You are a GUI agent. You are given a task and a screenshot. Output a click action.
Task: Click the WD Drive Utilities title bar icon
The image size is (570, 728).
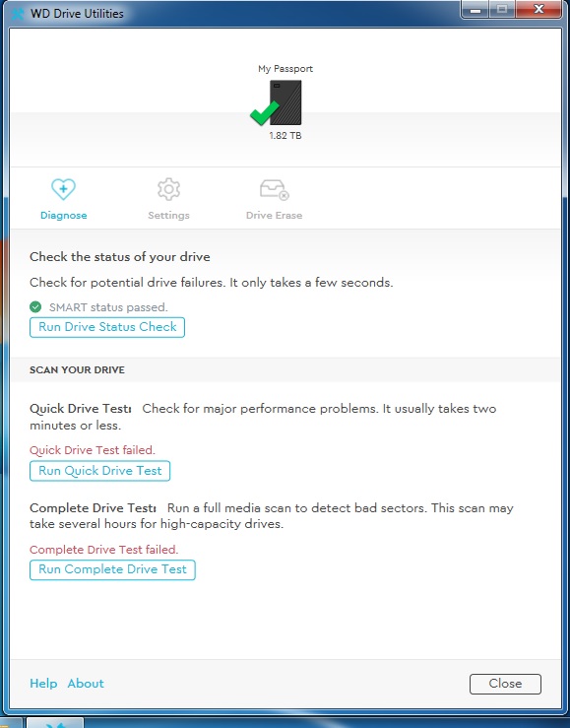[18, 14]
